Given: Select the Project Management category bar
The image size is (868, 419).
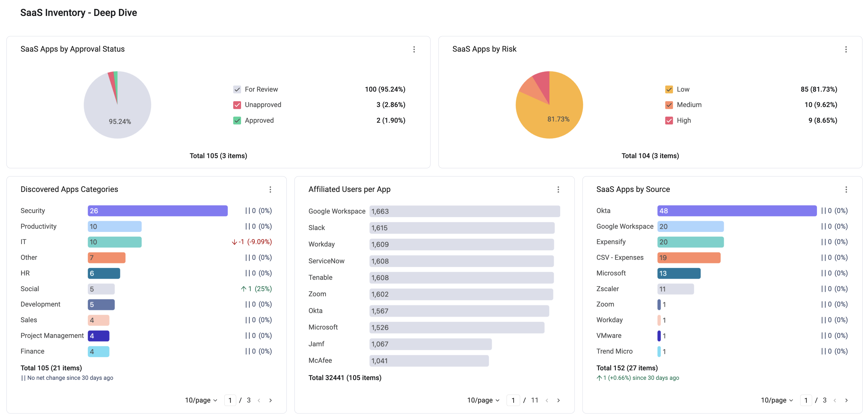Looking at the screenshot, I should [98, 336].
